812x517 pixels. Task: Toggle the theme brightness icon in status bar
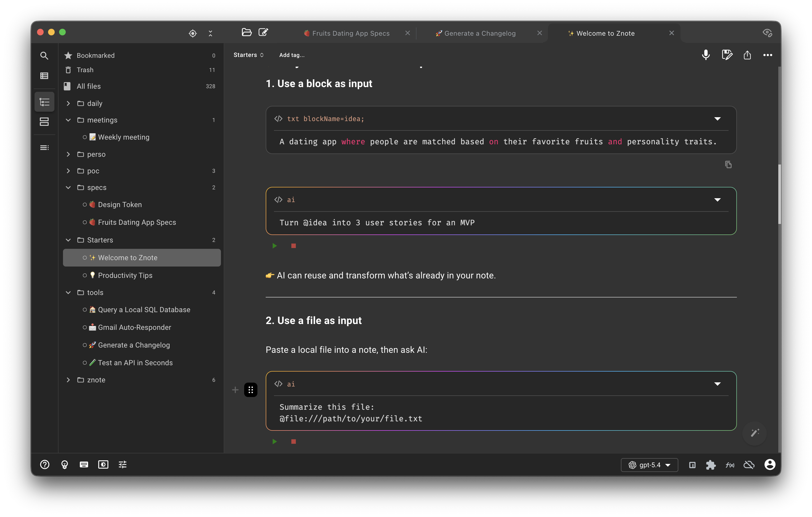[103, 465]
